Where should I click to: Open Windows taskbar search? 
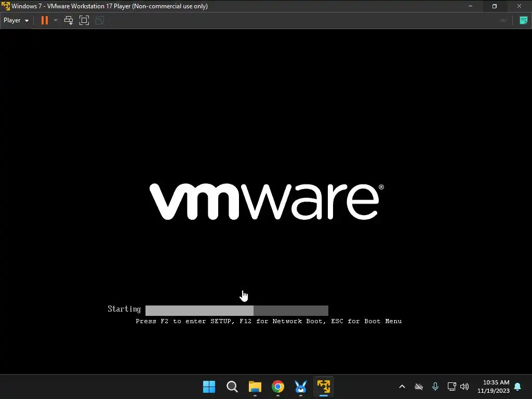click(x=232, y=387)
